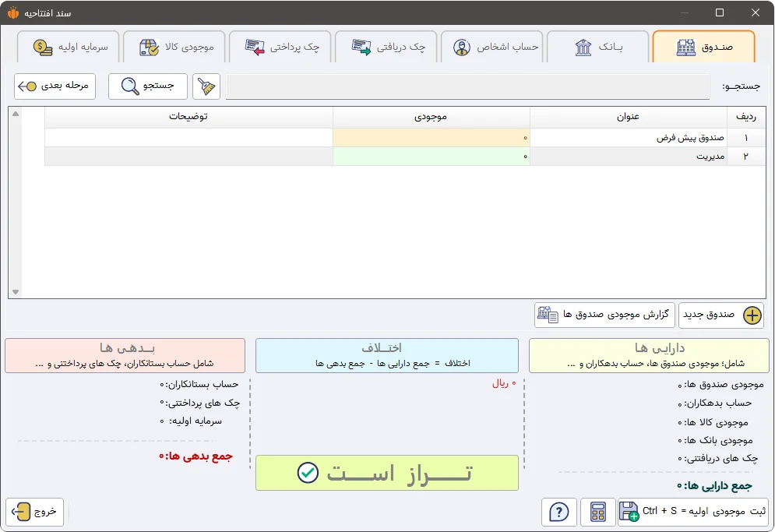Click the جستجو search button
This screenshot has width=775, height=532.
pyautogui.click(x=148, y=86)
